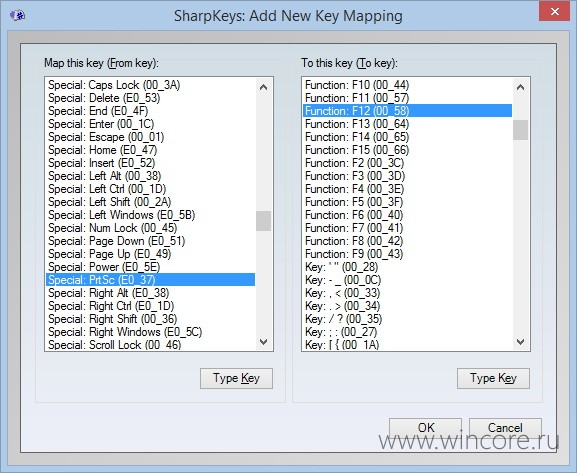Select highlighted Function: F12 (00_58)
This screenshot has width=577, height=473.
(x=407, y=111)
